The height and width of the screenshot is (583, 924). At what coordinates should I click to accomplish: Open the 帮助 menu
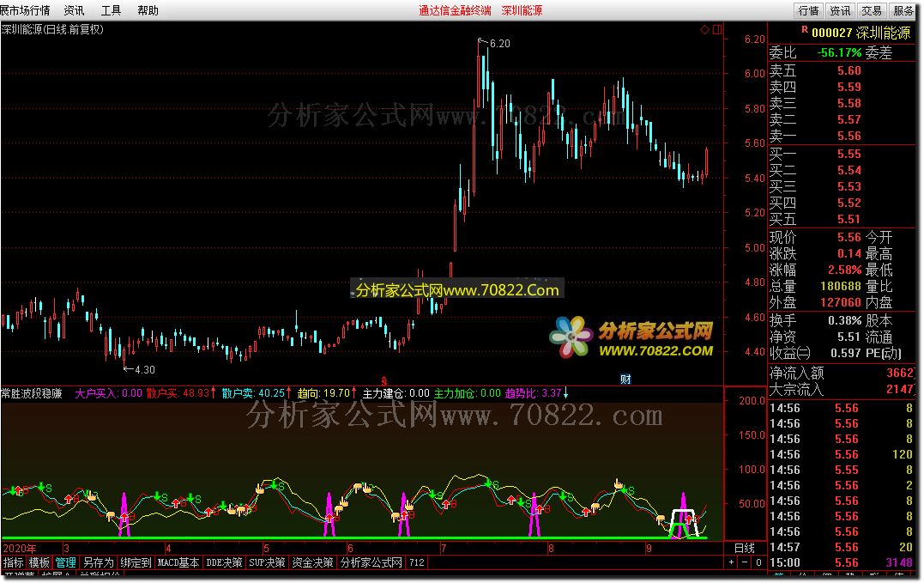tap(148, 10)
